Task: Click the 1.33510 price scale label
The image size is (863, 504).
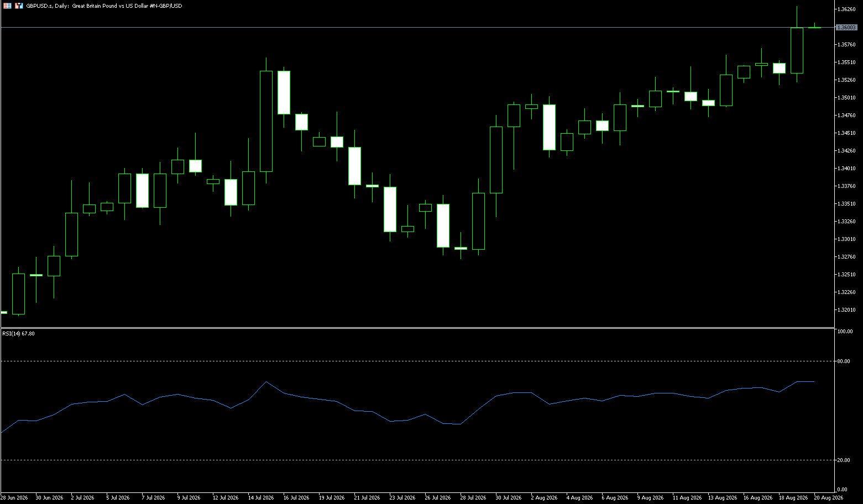Action: coord(846,204)
